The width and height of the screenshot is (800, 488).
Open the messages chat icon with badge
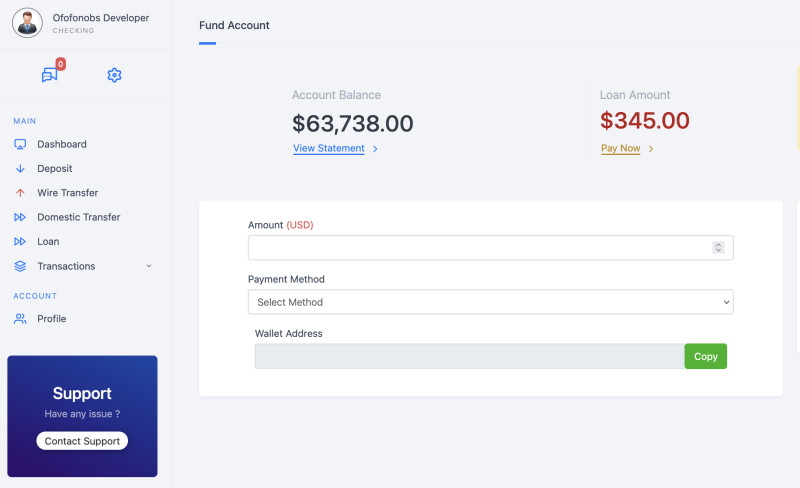(x=49, y=75)
